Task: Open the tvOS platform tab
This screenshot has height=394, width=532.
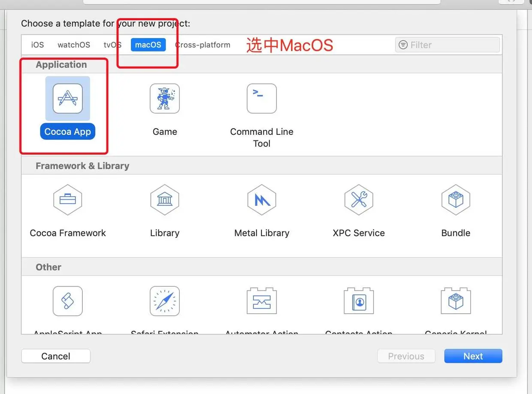Action: (112, 45)
